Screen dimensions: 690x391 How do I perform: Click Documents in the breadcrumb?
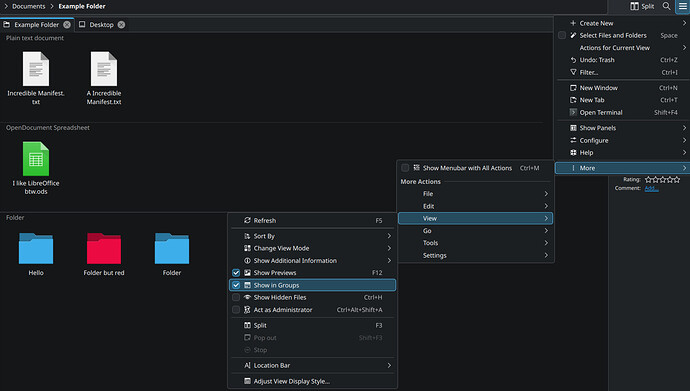(x=29, y=6)
